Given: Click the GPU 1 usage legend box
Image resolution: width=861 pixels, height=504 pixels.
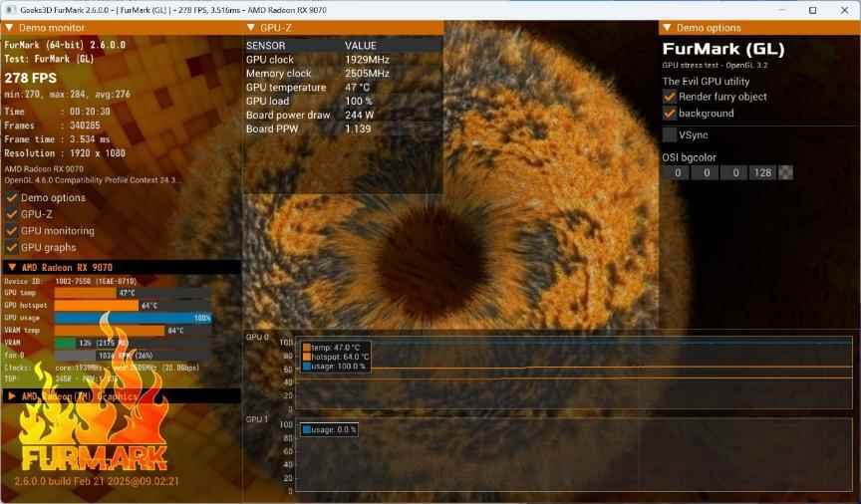Looking at the screenshot, I should click(329, 430).
